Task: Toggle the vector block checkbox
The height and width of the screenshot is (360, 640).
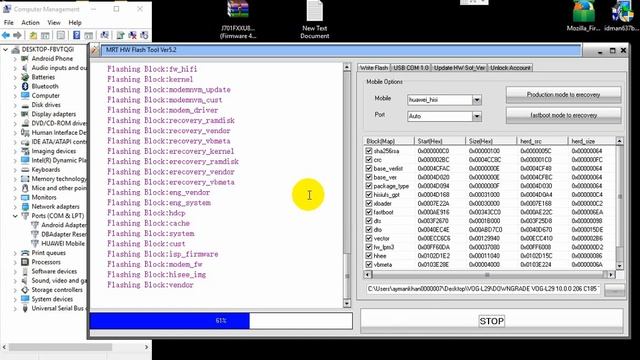Action: tap(369, 238)
